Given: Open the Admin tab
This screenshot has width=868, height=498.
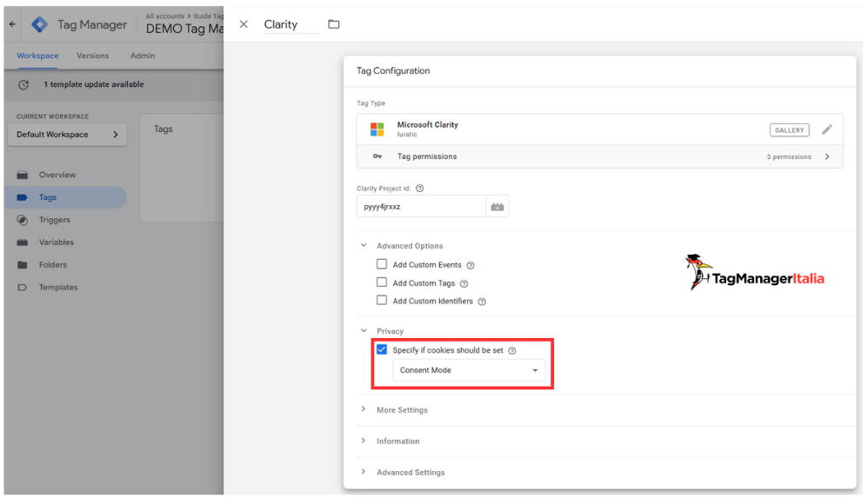Looking at the screenshot, I should coord(143,56).
